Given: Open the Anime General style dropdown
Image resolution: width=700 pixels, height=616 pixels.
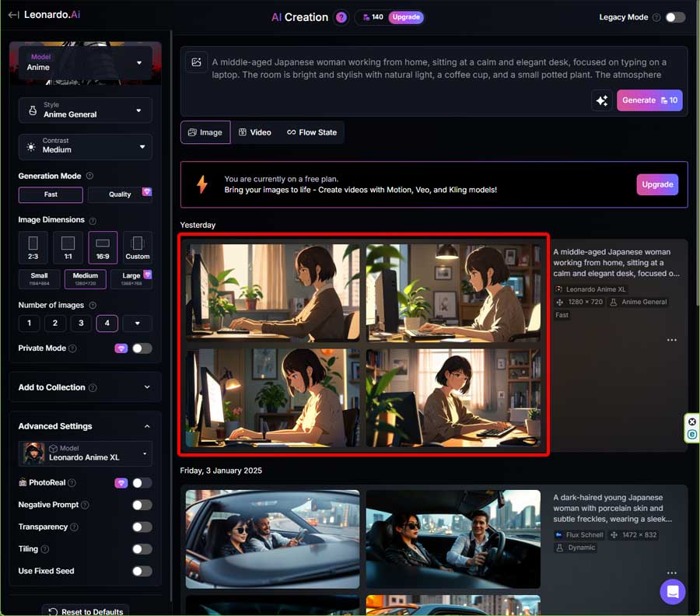Looking at the screenshot, I should point(85,110).
